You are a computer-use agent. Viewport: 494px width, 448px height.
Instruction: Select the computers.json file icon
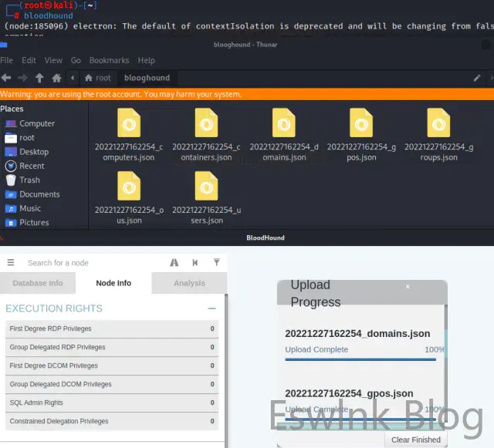click(x=129, y=123)
